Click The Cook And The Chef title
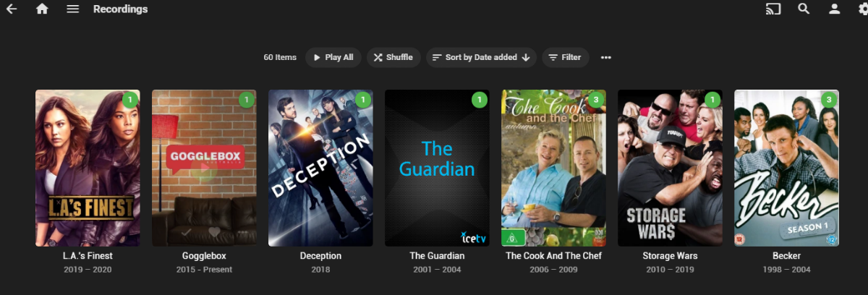 tap(553, 256)
